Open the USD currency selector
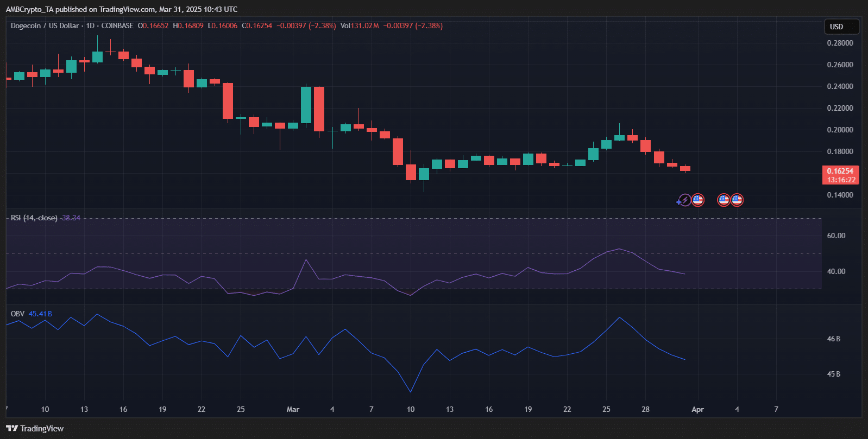Screen dimensions: 868x439 pyautogui.click(x=841, y=27)
